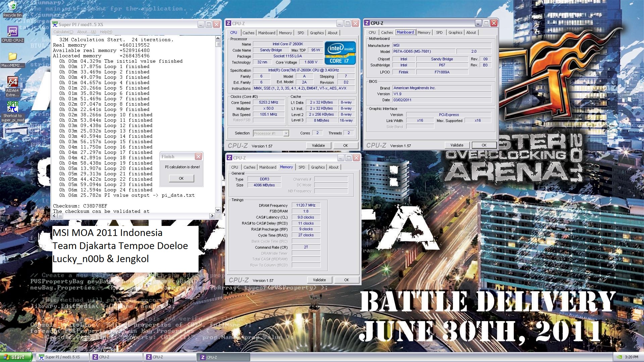The image size is (644, 362).
Task: Open the MaxxMEM2 folder icon
Action: [x=12, y=57]
